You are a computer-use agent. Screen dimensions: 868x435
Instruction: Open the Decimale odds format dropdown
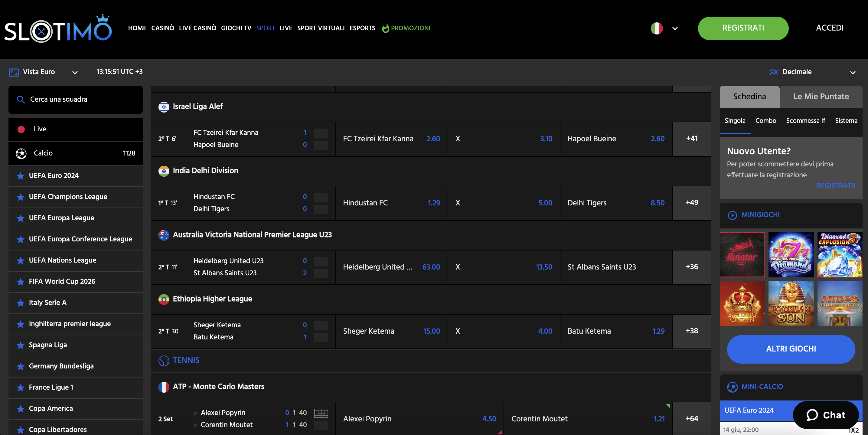pyautogui.click(x=853, y=72)
